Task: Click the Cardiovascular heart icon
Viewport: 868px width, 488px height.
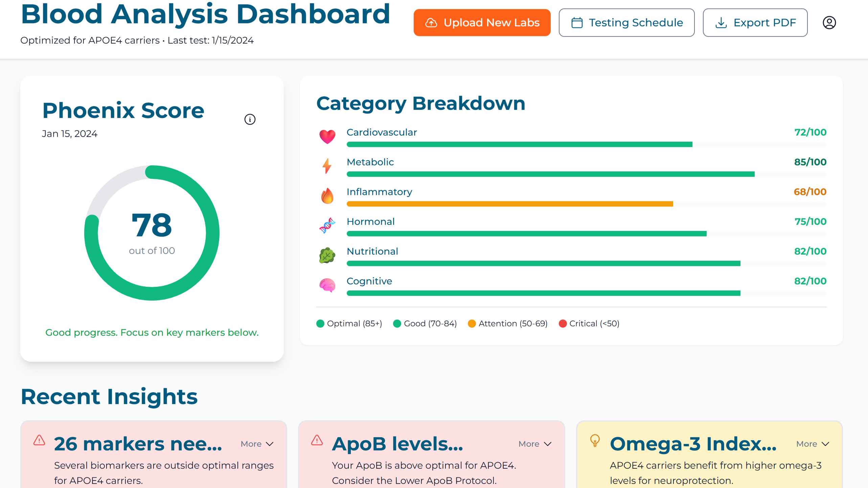Action: pos(327,137)
